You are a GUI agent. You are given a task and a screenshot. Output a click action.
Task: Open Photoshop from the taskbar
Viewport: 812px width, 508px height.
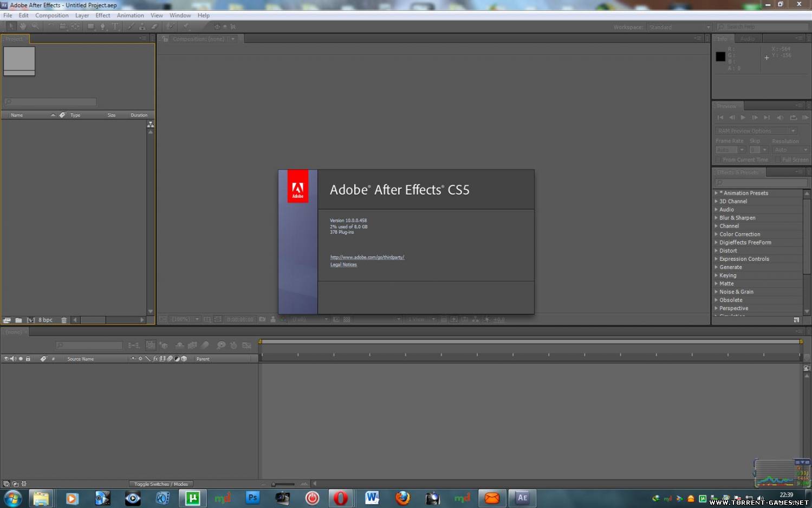252,498
